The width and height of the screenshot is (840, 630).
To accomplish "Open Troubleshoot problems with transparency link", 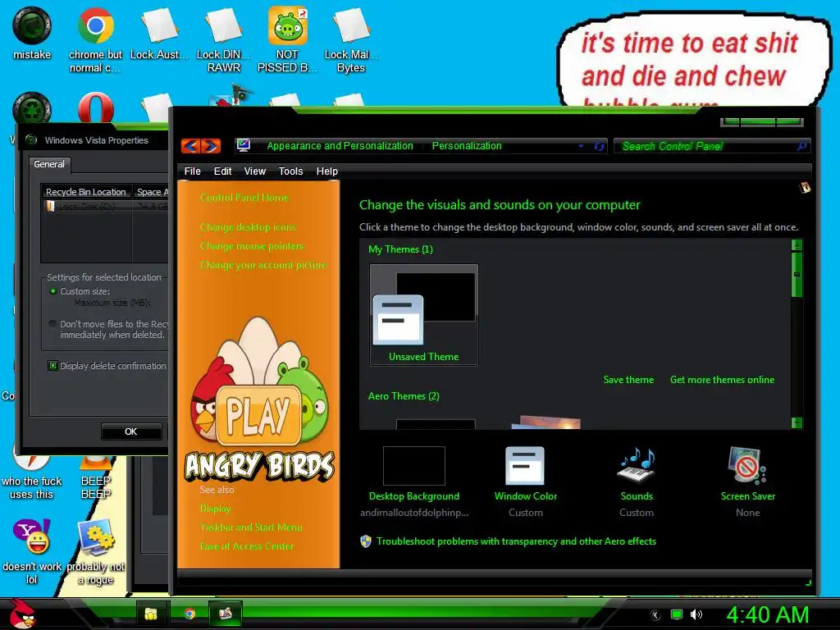I will (517, 541).
